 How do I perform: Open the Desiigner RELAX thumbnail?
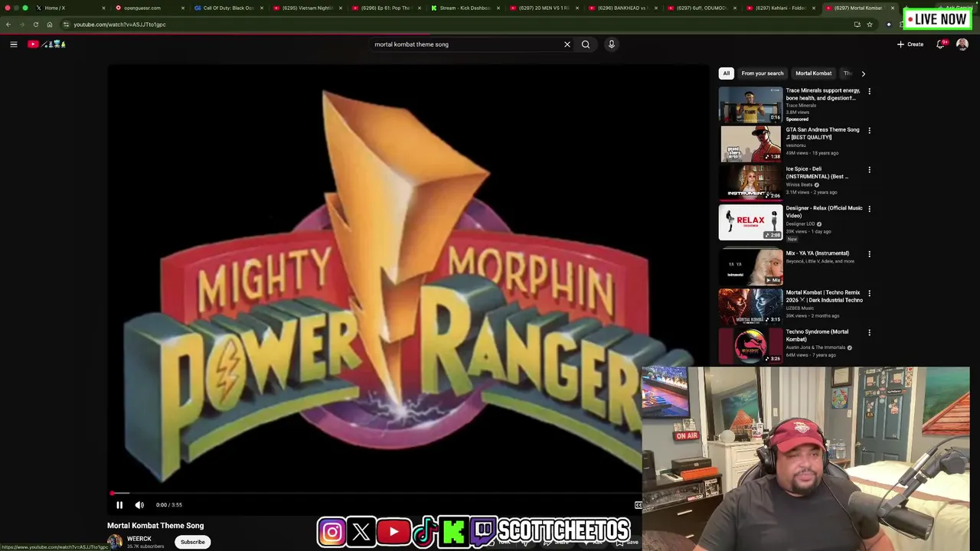(x=750, y=222)
